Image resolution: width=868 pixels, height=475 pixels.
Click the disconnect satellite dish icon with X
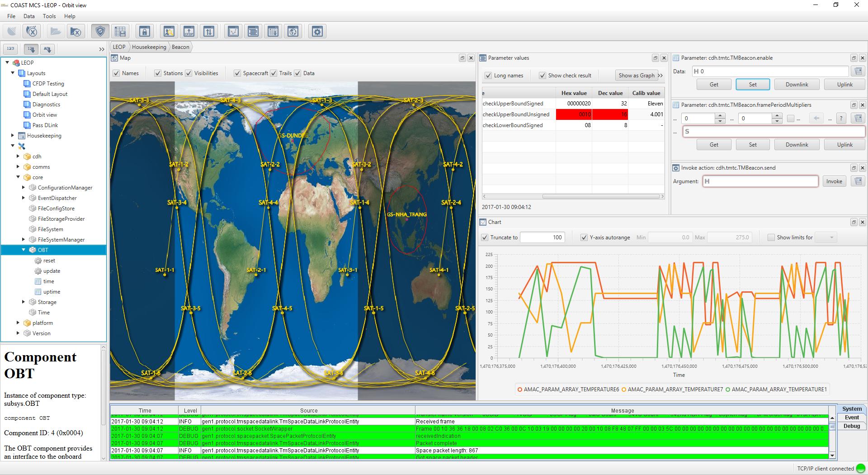33,31
